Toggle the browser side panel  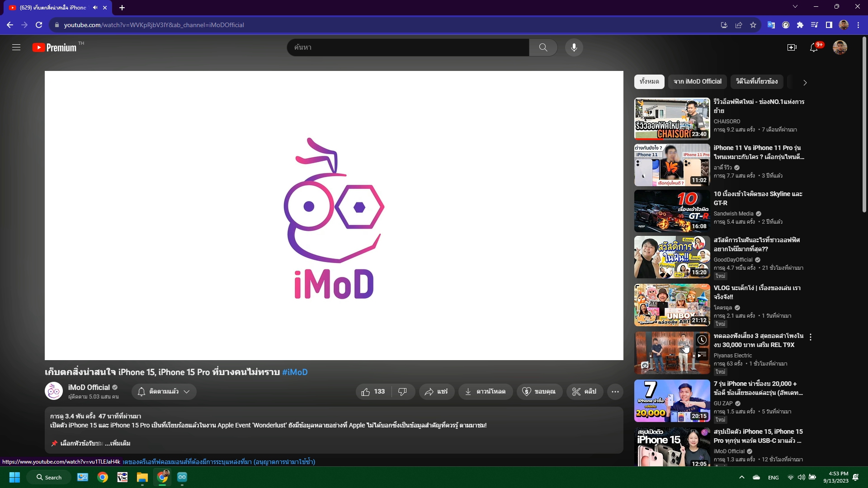[x=829, y=25]
